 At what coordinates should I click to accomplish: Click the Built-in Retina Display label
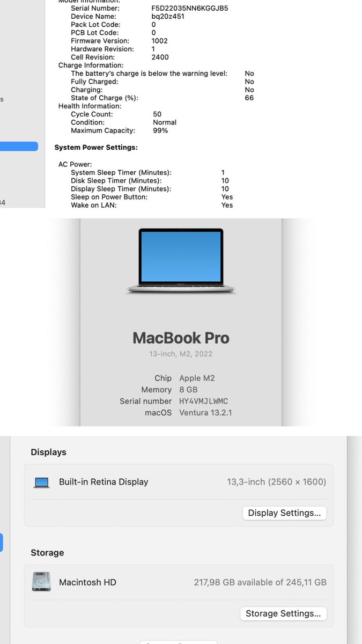click(104, 482)
